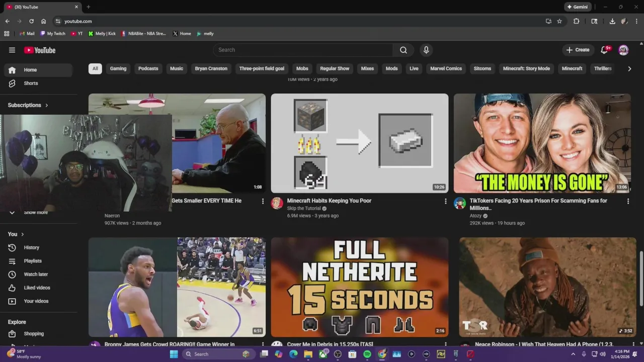Click the Create button
This screenshot has height=362, width=644.
pyautogui.click(x=578, y=50)
